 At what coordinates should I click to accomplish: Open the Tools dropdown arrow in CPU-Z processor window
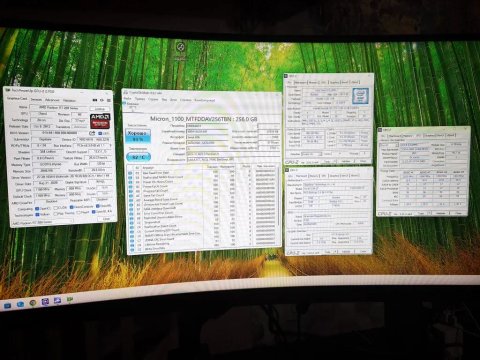pos(335,161)
